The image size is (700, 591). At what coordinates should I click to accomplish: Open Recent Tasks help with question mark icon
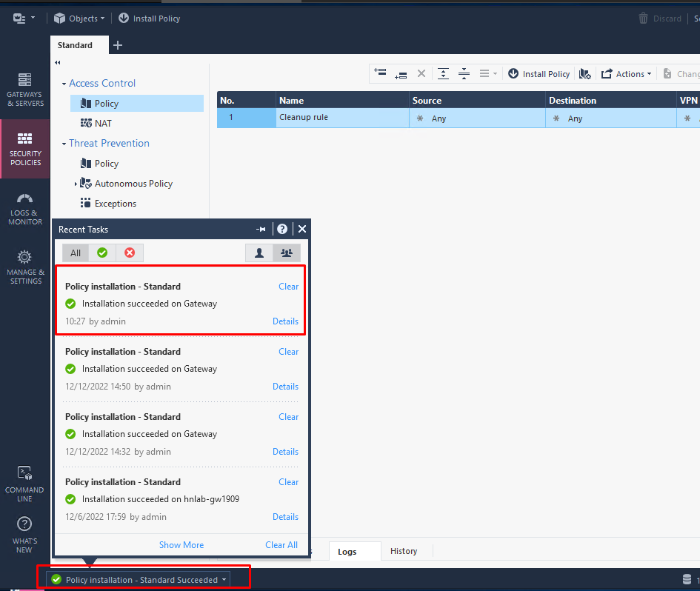(281, 229)
